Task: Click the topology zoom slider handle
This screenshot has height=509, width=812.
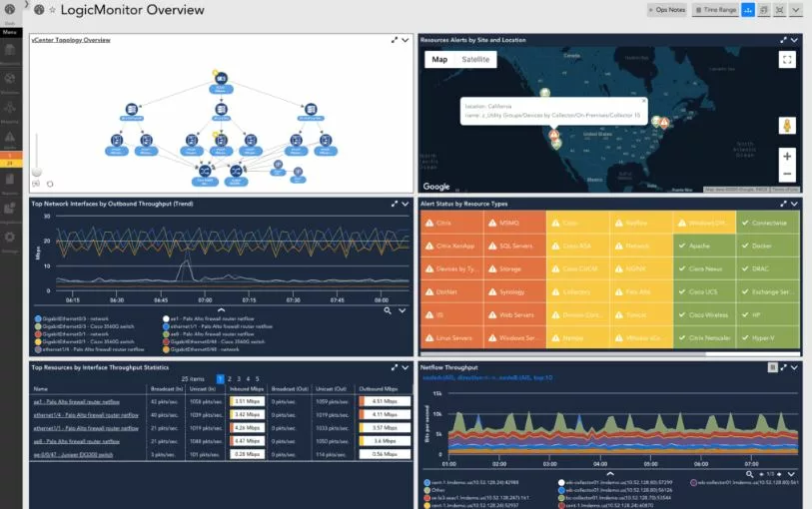Action: (x=37, y=172)
